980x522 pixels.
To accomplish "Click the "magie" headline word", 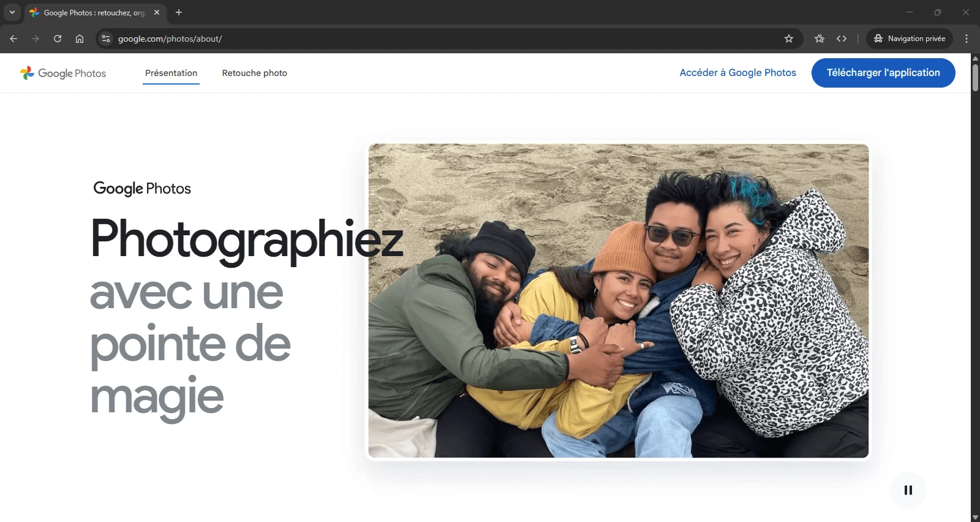I will [157, 398].
